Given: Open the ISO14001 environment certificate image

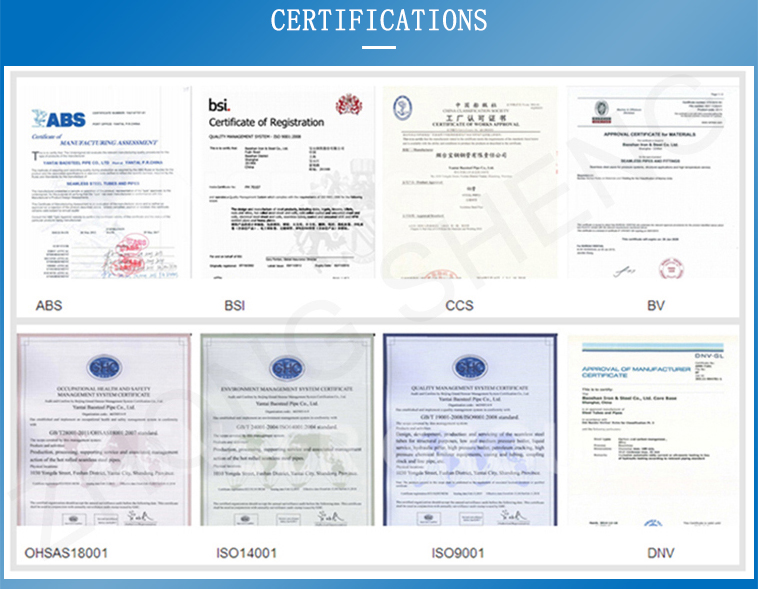Looking at the screenshot, I should [x=288, y=429].
